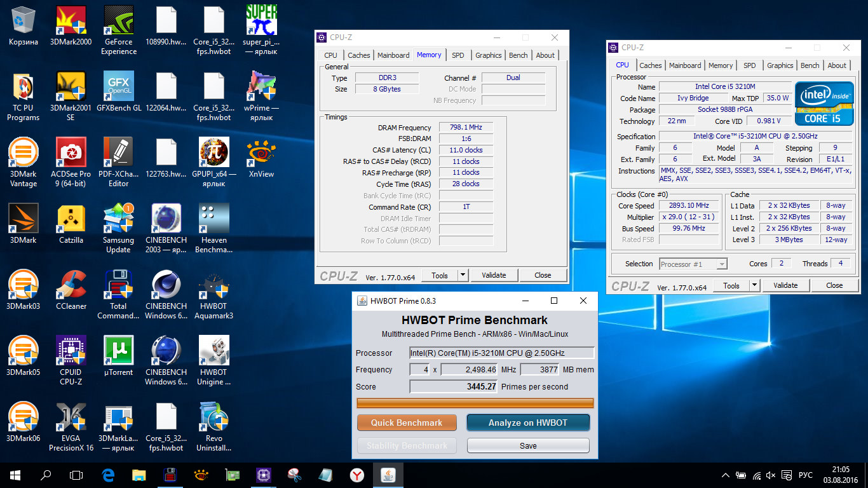
Task: Open Microsoft Edge from the taskbar
Action: pos(107,475)
